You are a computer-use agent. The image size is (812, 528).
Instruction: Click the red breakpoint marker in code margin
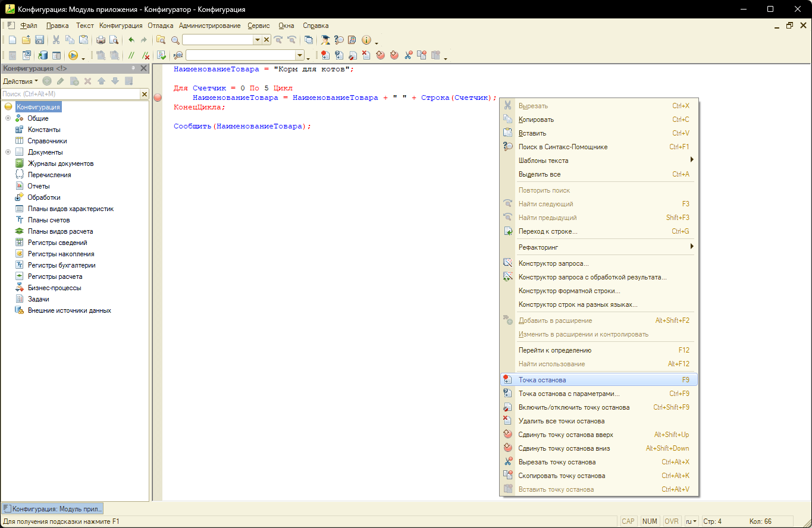coord(158,98)
